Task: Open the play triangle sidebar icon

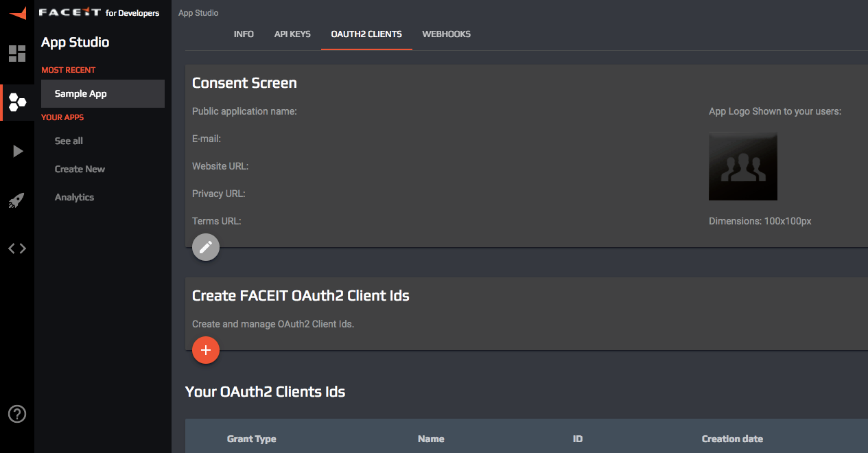Action: 18,151
